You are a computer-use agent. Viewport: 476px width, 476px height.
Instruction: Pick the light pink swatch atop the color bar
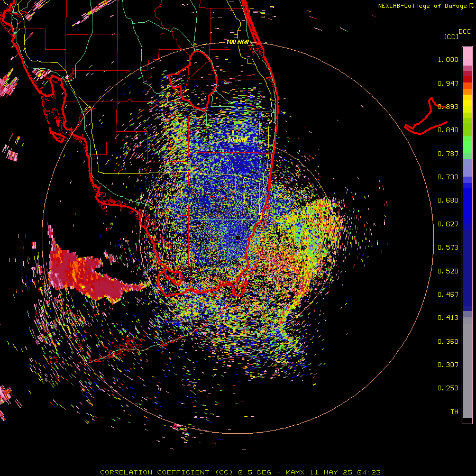tap(467, 56)
